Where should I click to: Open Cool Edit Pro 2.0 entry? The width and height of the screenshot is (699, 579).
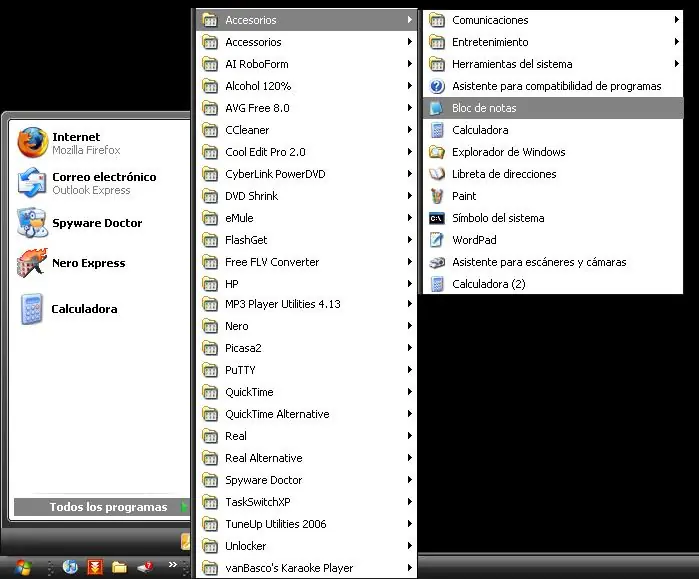pyautogui.click(x=307, y=152)
